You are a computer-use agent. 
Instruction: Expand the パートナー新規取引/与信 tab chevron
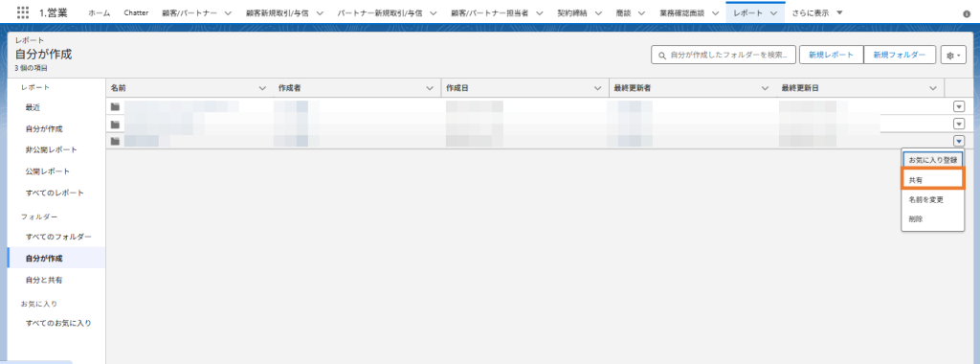[433, 13]
